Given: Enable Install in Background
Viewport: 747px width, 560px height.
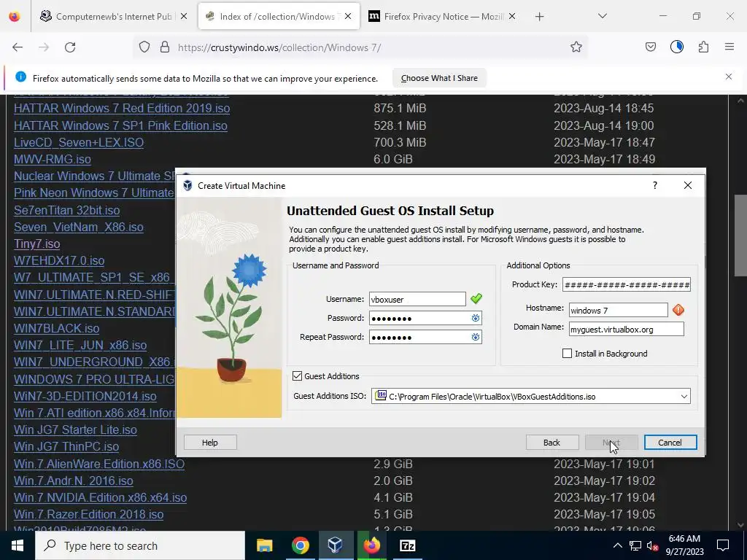Looking at the screenshot, I should (567, 354).
